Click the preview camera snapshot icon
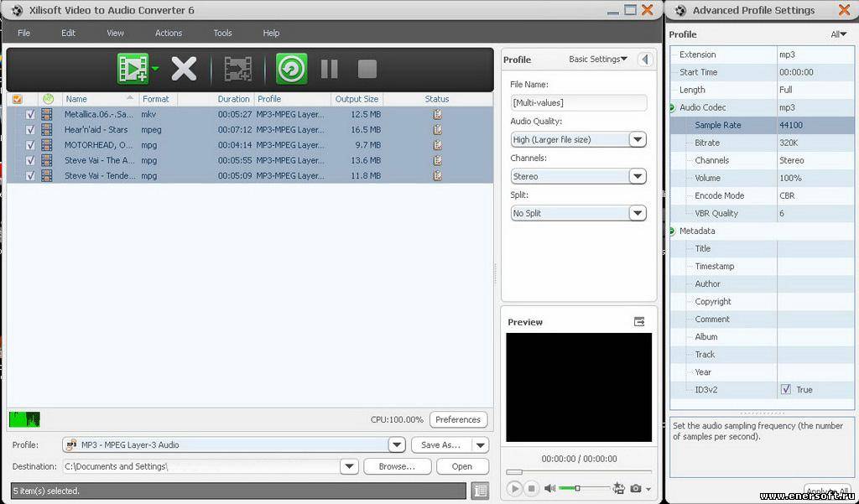Viewport: 859px width, 504px height. pos(636,487)
